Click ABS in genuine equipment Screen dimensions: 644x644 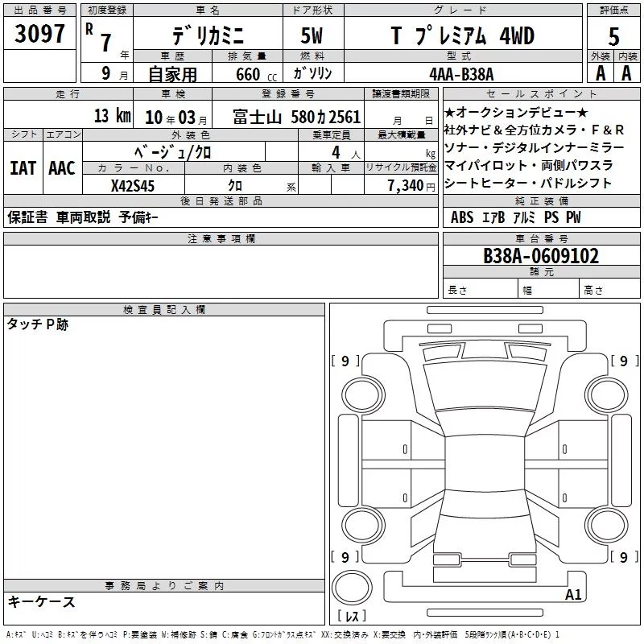click(x=462, y=217)
